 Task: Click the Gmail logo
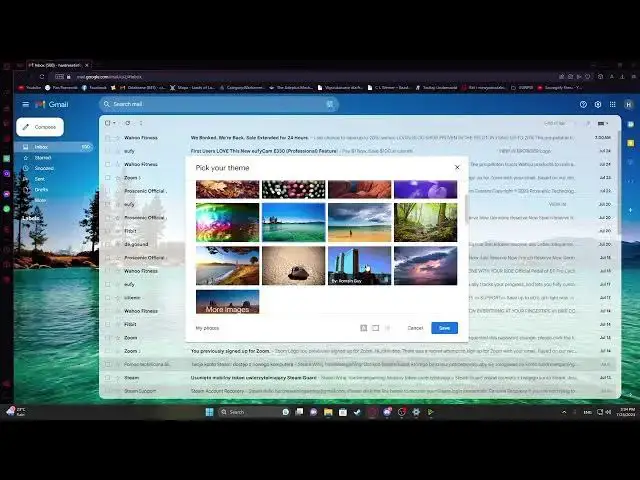pos(52,104)
